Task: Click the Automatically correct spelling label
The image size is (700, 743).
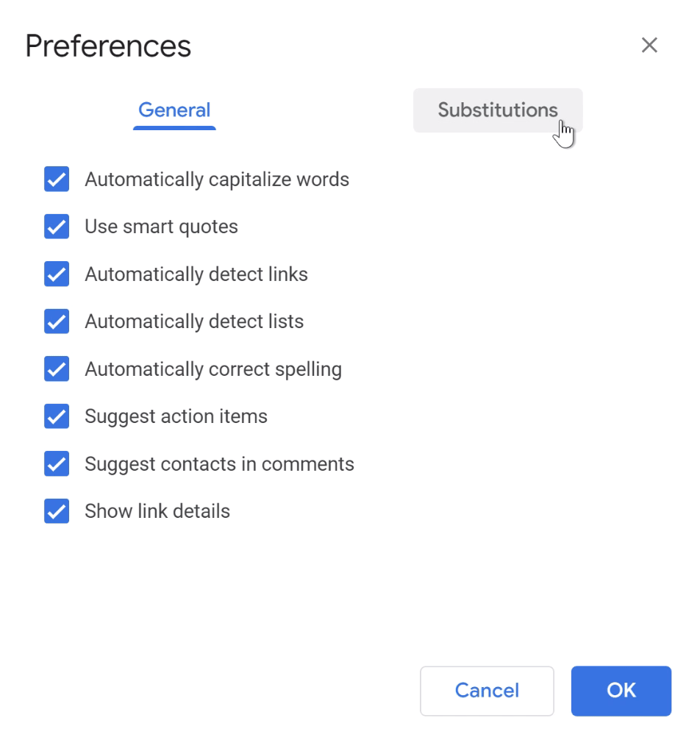Action: point(213,369)
